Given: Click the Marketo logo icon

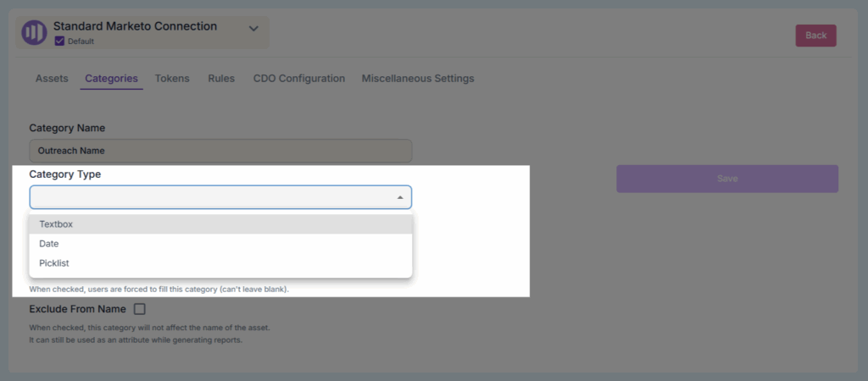Looking at the screenshot, I should (34, 33).
